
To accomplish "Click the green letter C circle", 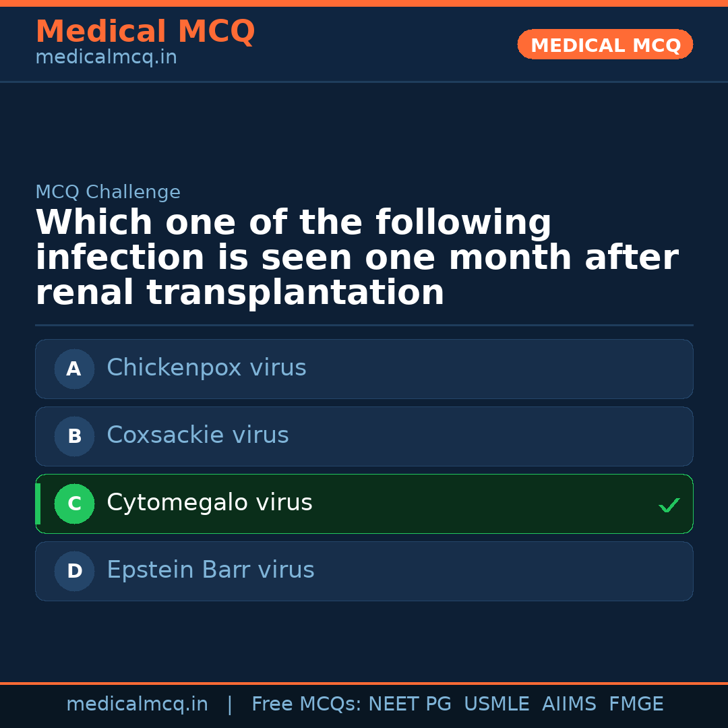I will tap(74, 504).
